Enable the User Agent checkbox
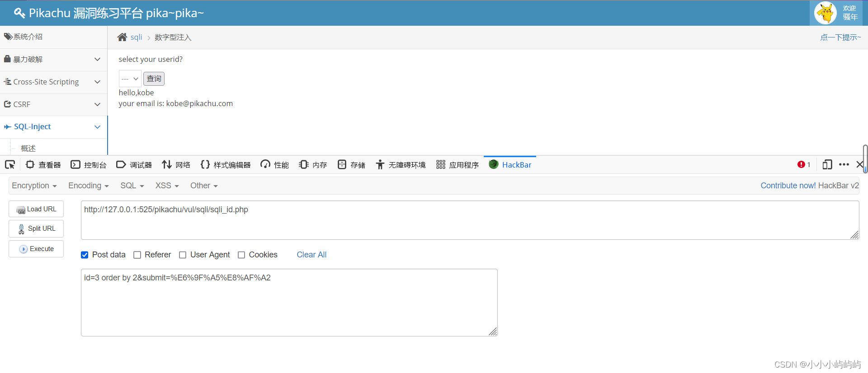Image resolution: width=868 pixels, height=373 pixels. (183, 255)
